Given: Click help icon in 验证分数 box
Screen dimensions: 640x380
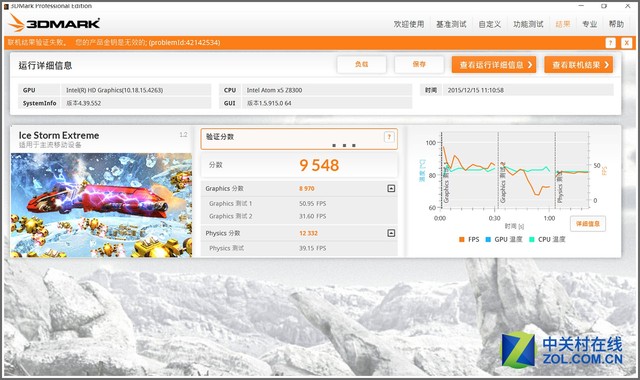Looking at the screenshot, I should click(389, 137).
